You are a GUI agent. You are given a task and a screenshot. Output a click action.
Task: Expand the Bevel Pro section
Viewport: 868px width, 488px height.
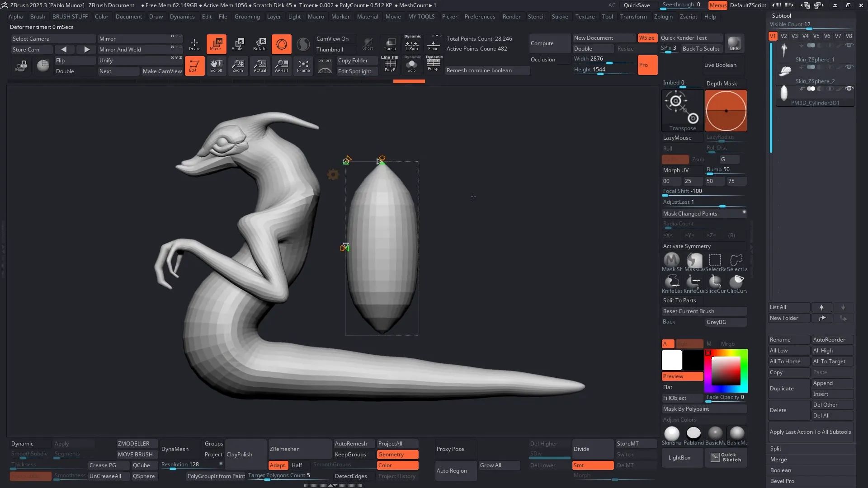(x=782, y=481)
